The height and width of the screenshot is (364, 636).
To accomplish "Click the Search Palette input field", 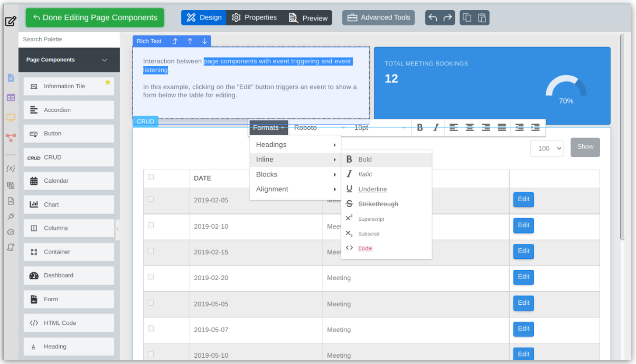I will [69, 39].
